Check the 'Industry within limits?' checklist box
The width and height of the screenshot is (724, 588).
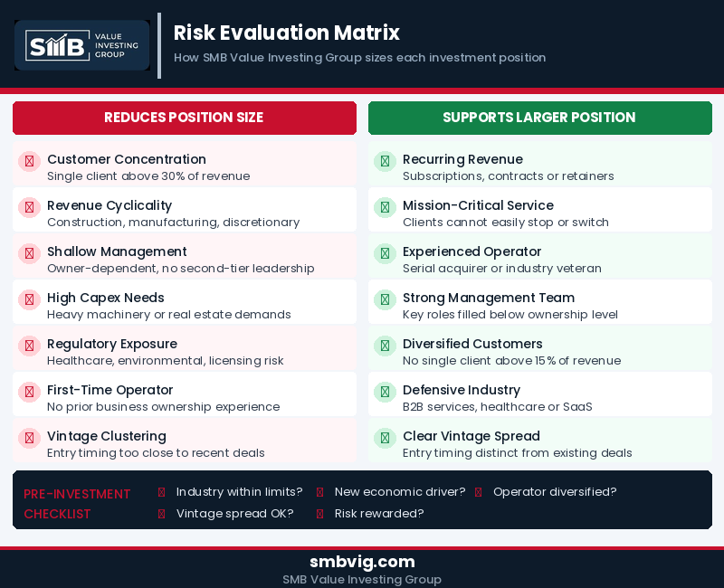[161, 492]
